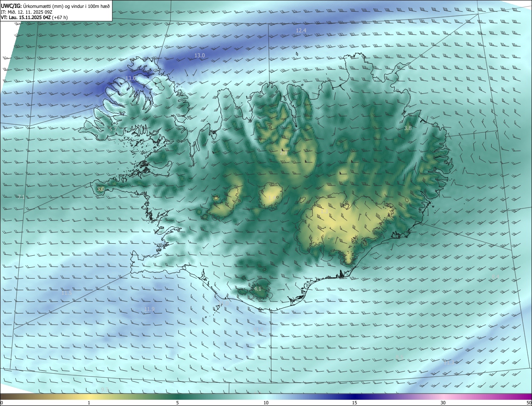Click the 50 tick on the color scale

pyautogui.click(x=529, y=403)
